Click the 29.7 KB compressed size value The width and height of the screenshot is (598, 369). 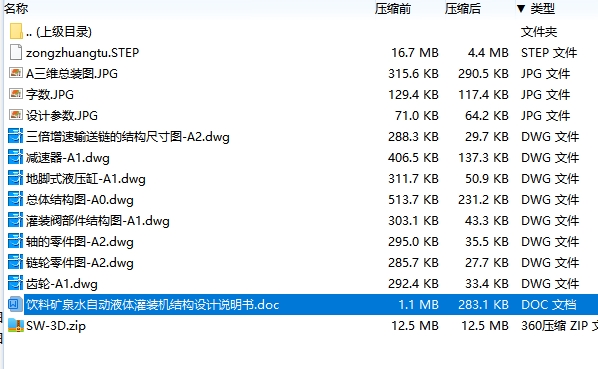(x=487, y=136)
